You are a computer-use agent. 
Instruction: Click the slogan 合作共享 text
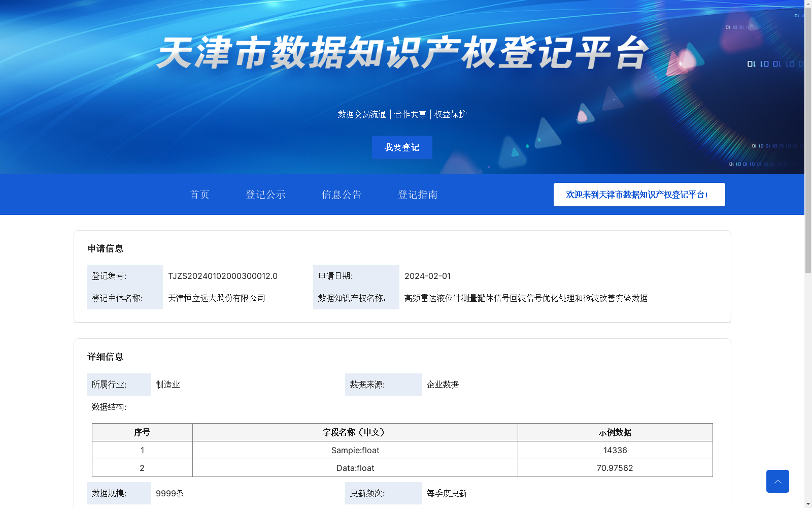tap(410, 114)
